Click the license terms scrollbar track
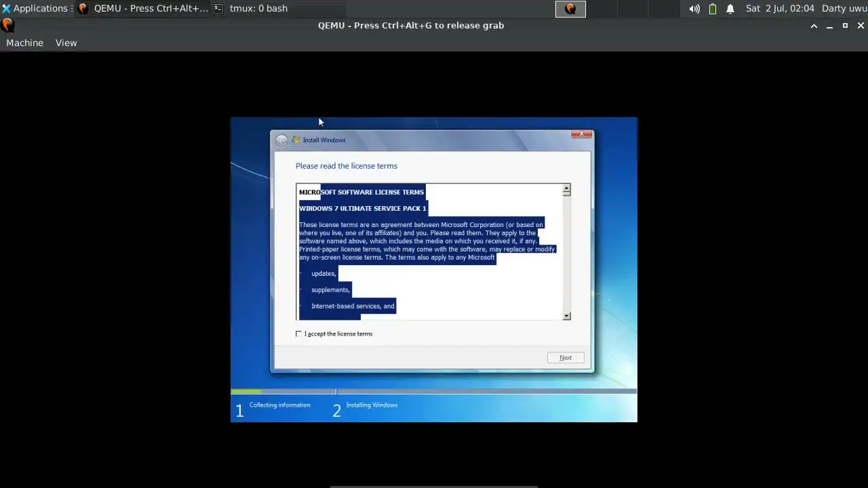The width and height of the screenshot is (868, 488). [566, 254]
